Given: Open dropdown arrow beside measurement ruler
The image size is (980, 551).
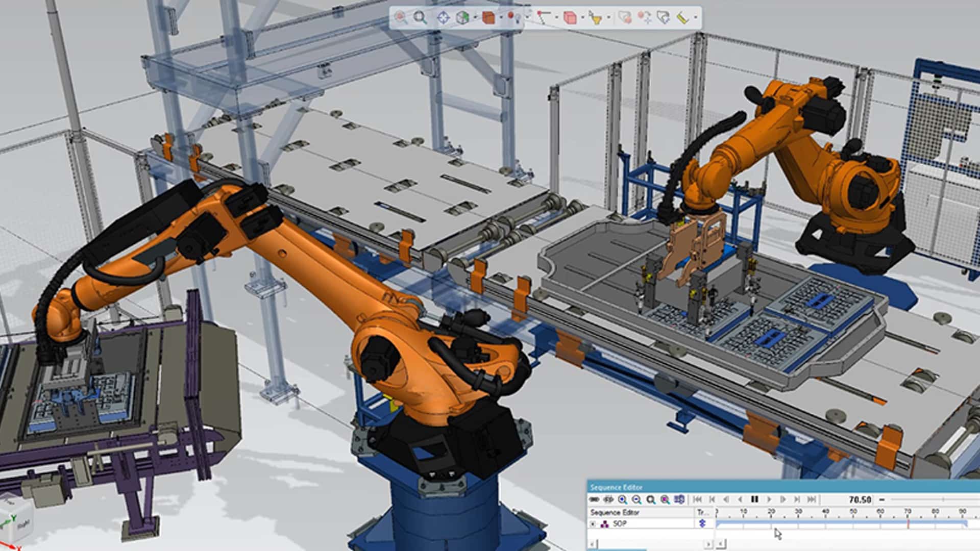Looking at the screenshot, I should (x=695, y=17).
